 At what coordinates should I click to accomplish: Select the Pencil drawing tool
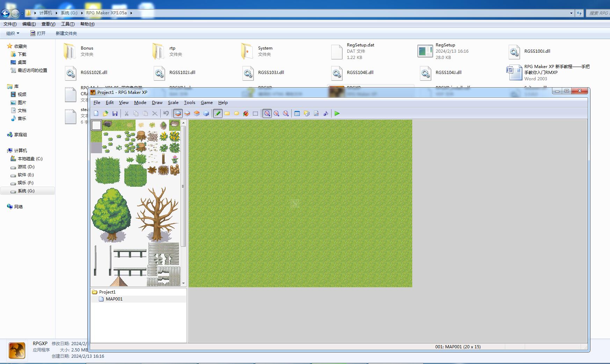click(x=218, y=113)
